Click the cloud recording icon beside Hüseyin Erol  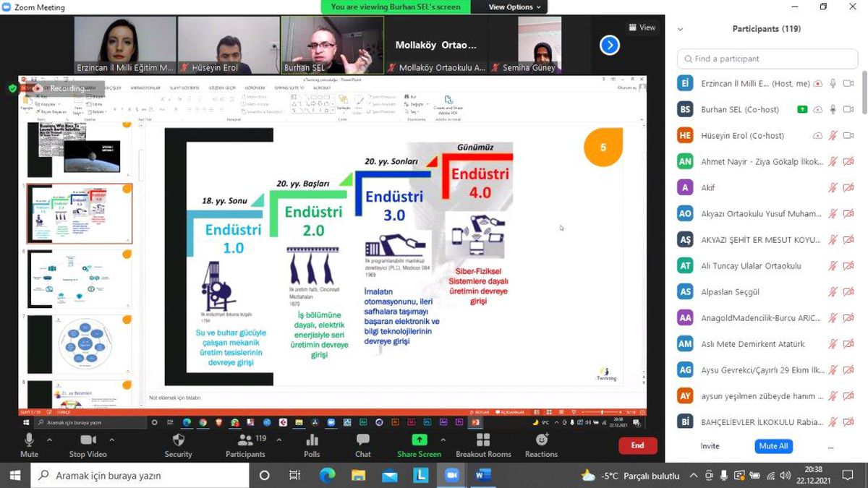[x=817, y=135]
